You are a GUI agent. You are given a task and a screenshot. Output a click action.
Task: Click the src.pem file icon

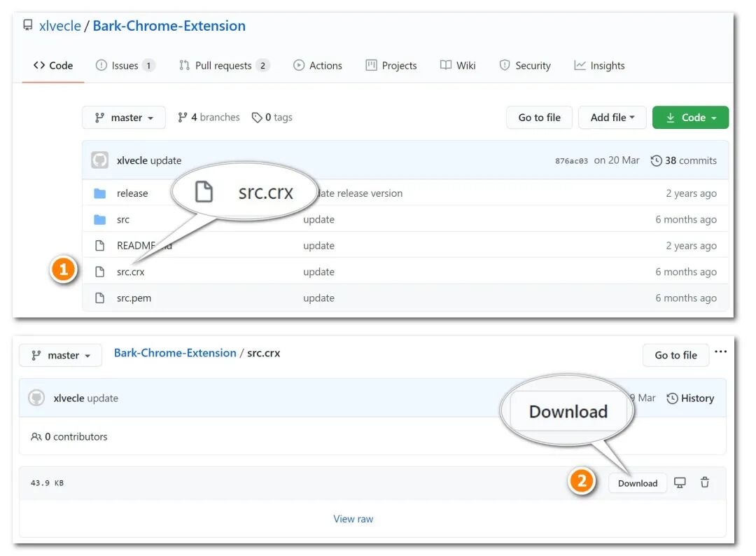pos(100,298)
